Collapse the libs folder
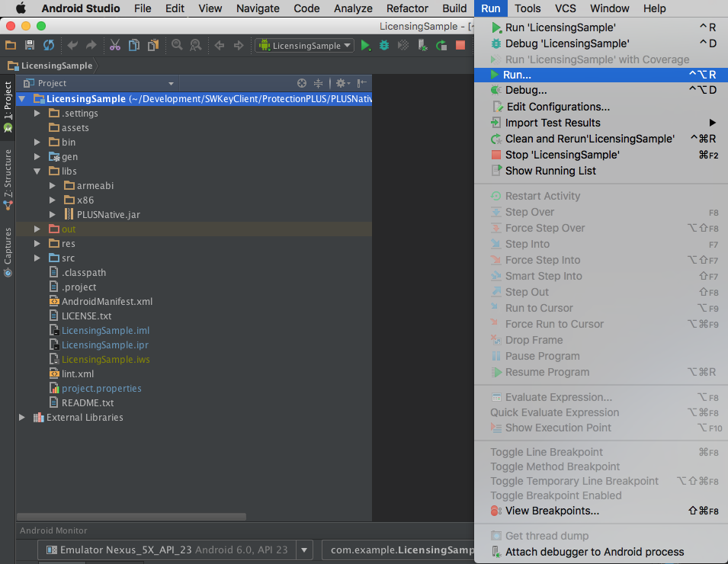This screenshot has height=564, width=728. 37,171
